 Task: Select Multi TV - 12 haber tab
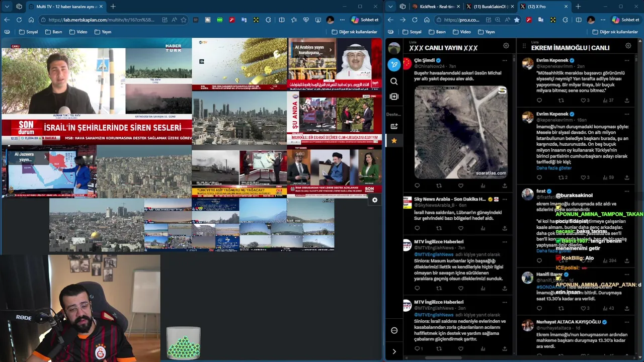tap(65, 7)
